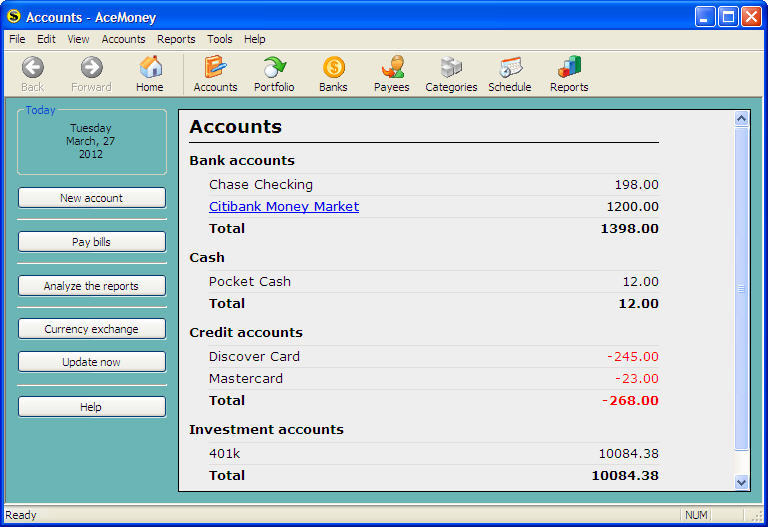Open Banks with the dollar coin icon
Viewport: 768px width, 527px height.
pyautogui.click(x=334, y=67)
